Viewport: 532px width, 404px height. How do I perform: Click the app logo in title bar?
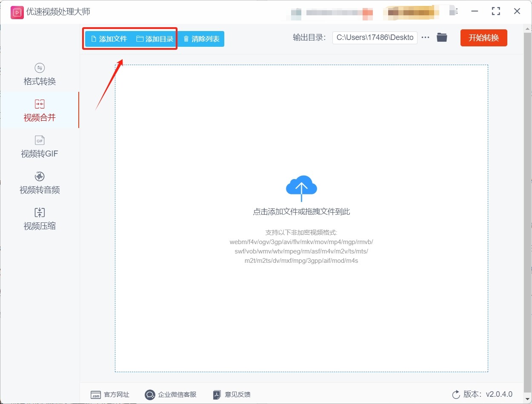click(x=17, y=11)
